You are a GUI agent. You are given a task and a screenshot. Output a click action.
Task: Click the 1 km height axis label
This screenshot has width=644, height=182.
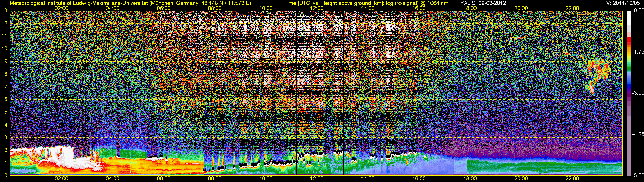coord(6,163)
